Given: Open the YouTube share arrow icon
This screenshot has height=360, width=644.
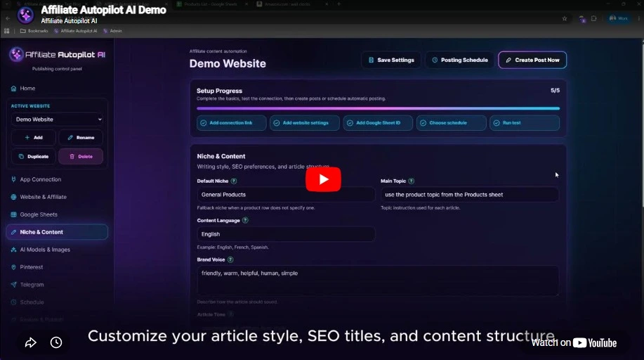Looking at the screenshot, I should click(31, 342).
